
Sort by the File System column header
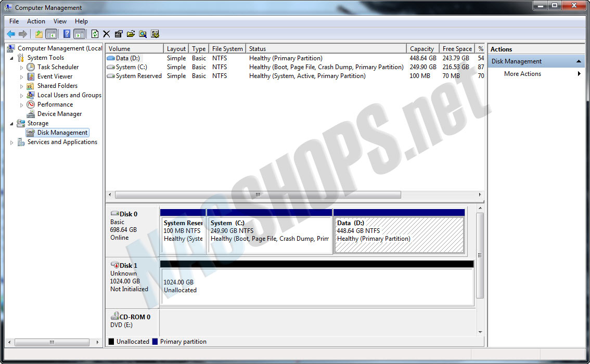click(227, 49)
